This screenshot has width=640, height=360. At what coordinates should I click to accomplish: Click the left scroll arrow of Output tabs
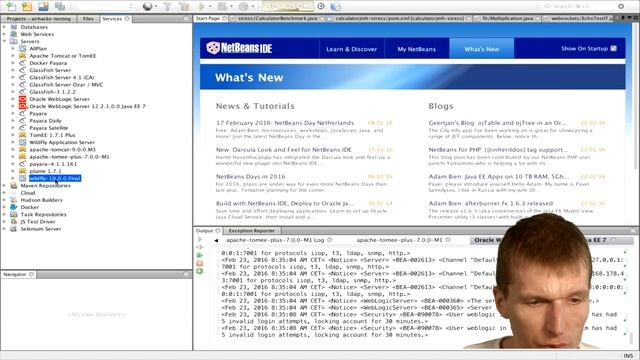tap(216, 240)
